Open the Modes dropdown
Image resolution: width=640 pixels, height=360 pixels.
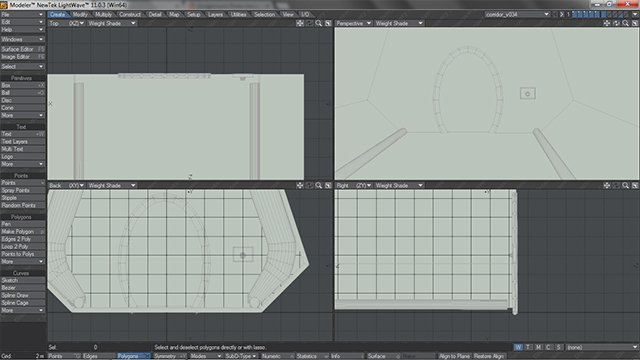click(x=205, y=356)
